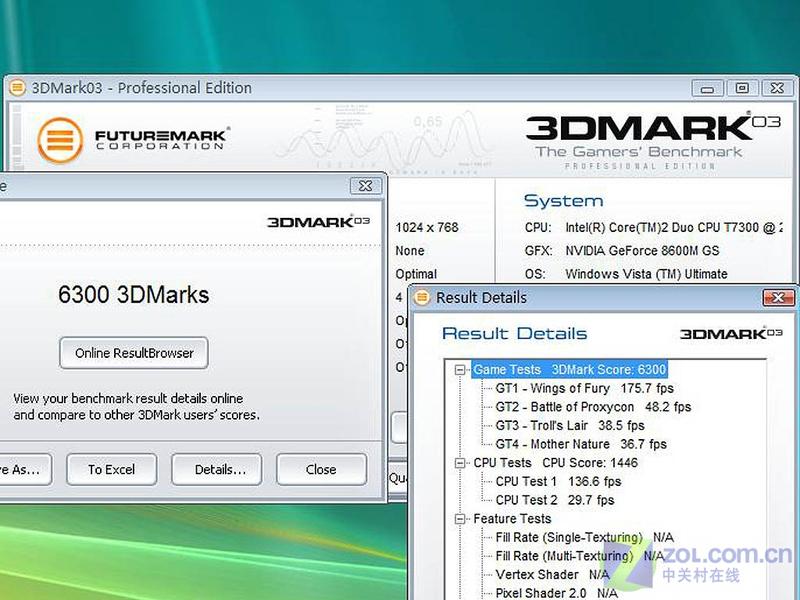The width and height of the screenshot is (800, 600).
Task: Select the Vertex Shader N/A row
Action: coord(552,574)
